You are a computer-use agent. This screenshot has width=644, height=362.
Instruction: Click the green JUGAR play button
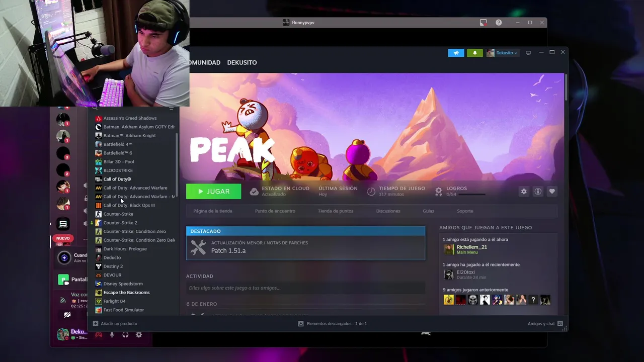click(x=213, y=192)
